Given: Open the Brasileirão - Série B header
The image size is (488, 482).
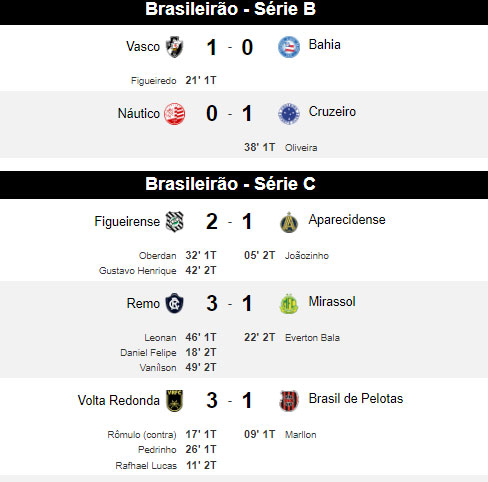Looking at the screenshot, I should 244,11.
